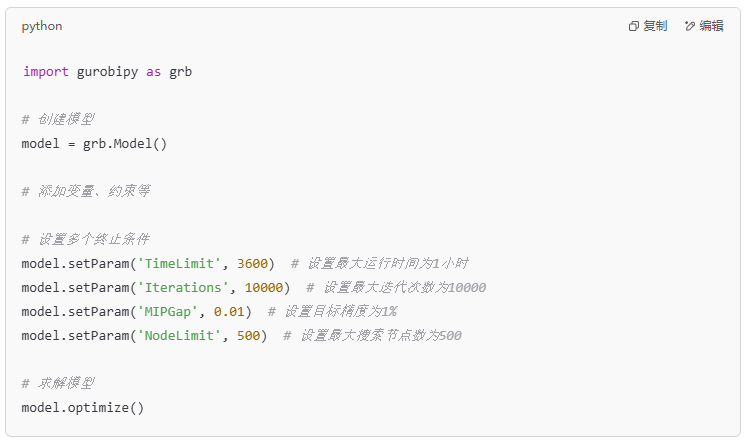Click the value 0.01 in the code

point(229,312)
